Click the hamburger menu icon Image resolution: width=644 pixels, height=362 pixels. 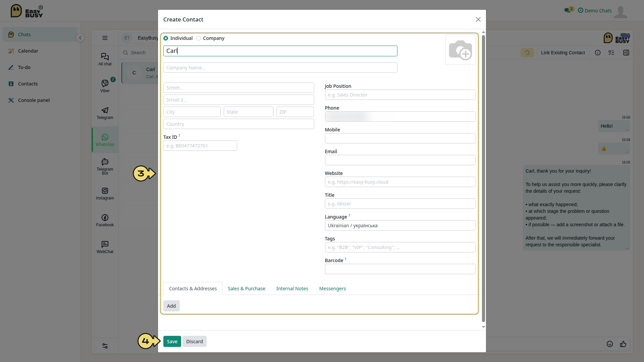point(105,38)
